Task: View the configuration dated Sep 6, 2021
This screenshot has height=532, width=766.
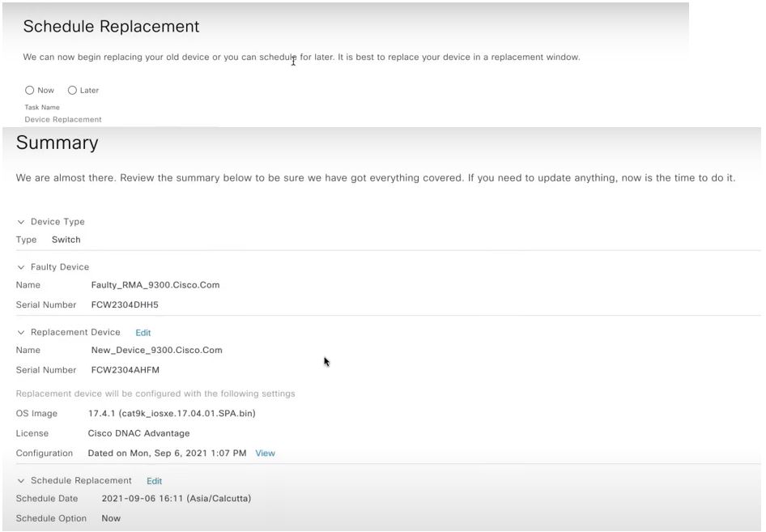Action: (265, 453)
